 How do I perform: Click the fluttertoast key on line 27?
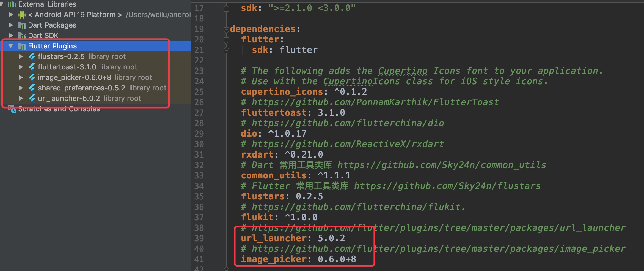pos(274,113)
